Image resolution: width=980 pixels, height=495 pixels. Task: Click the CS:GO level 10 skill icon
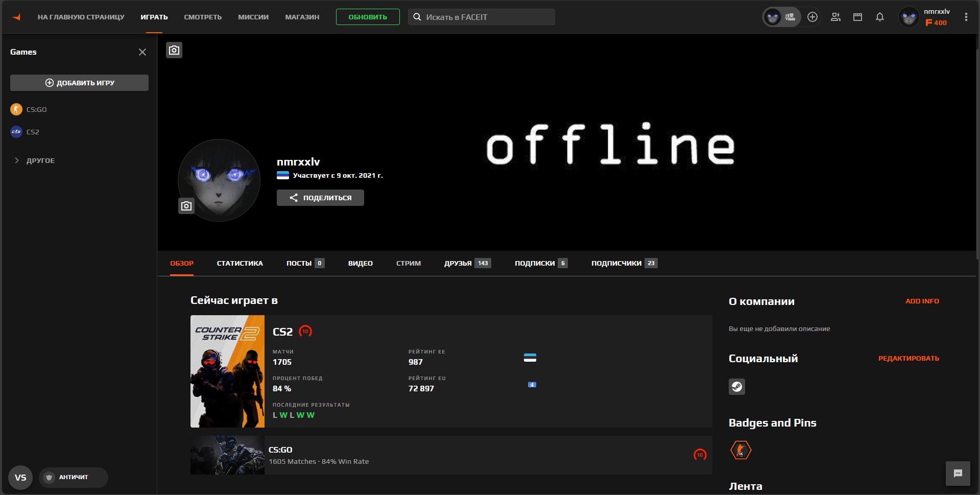700,455
